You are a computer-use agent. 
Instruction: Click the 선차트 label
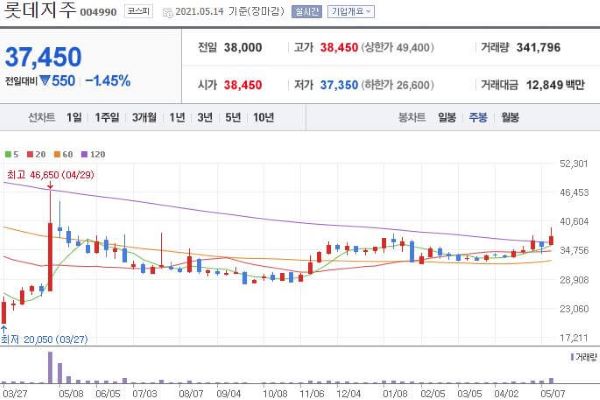42,118
